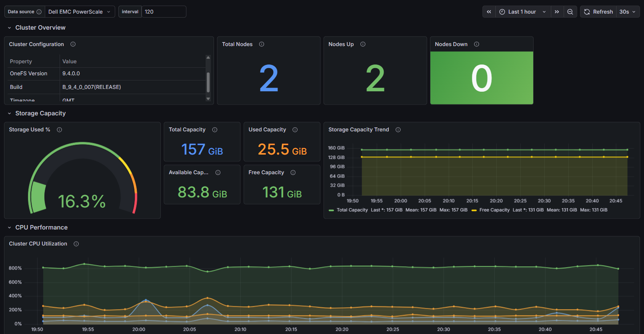The image size is (644, 334).
Task: Click the zoom out time range icon
Action: tap(570, 12)
